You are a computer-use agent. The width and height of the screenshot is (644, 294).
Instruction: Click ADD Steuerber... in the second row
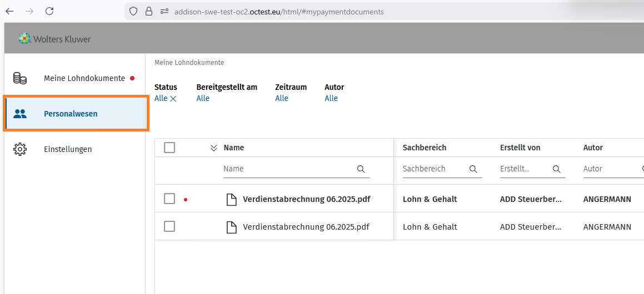531,227
